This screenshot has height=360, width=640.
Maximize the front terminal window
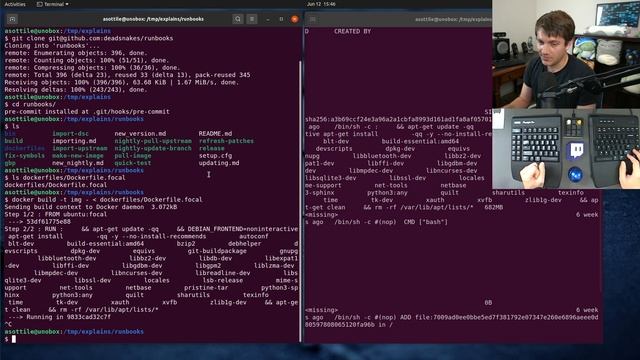click(281, 19)
